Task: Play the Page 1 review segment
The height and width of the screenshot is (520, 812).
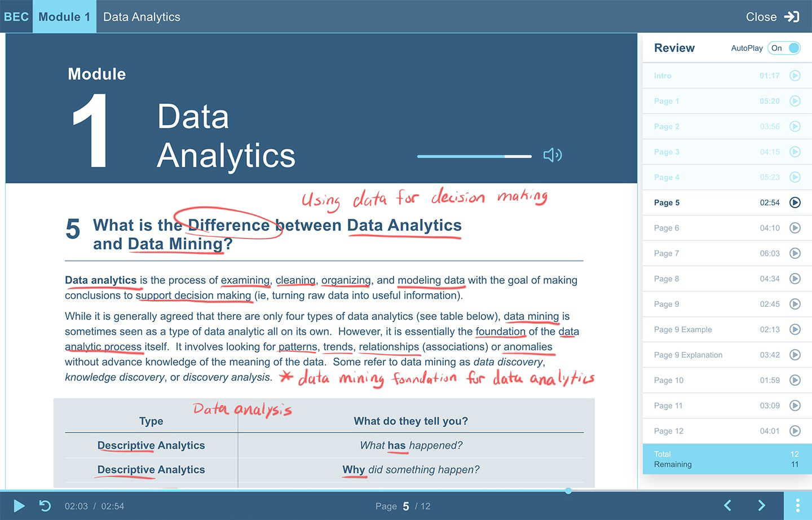Action: pos(795,101)
